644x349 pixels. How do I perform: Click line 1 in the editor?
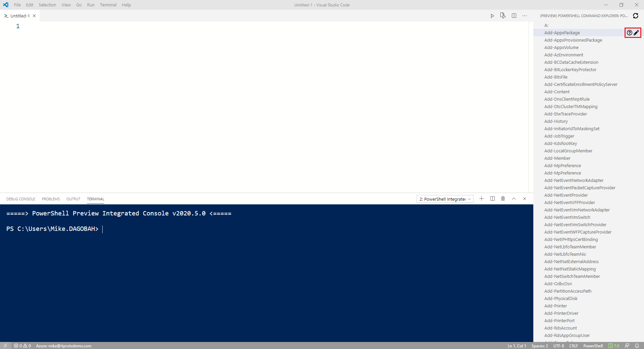(275, 26)
